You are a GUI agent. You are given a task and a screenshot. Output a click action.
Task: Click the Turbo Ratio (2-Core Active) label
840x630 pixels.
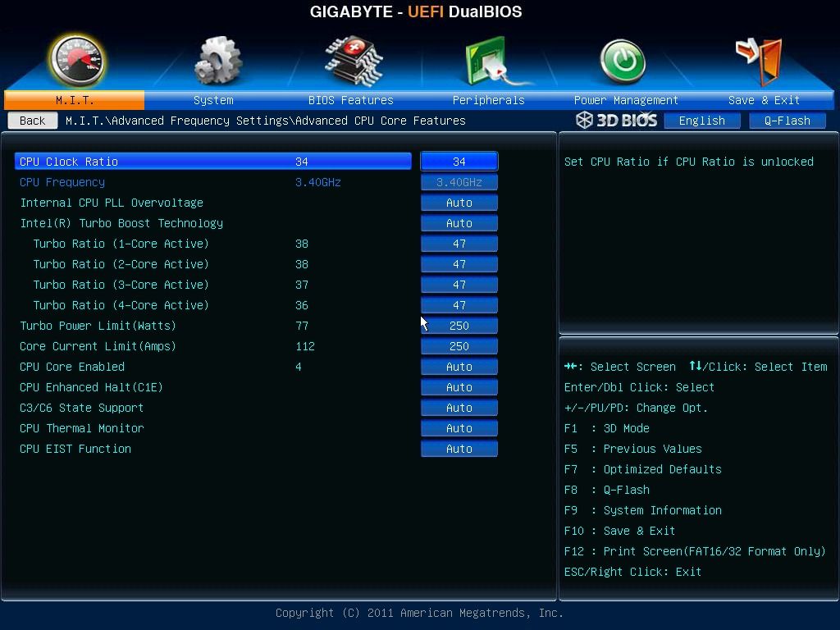pos(121,264)
